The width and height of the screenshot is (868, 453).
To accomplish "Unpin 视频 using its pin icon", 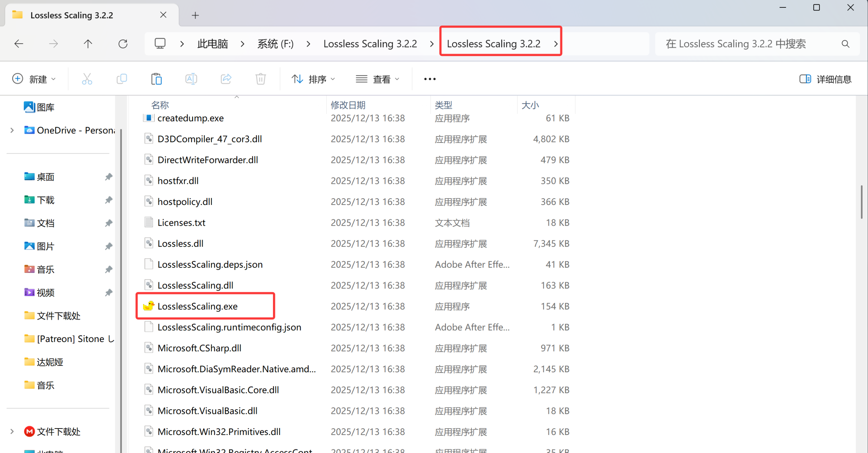I will pyautogui.click(x=108, y=292).
